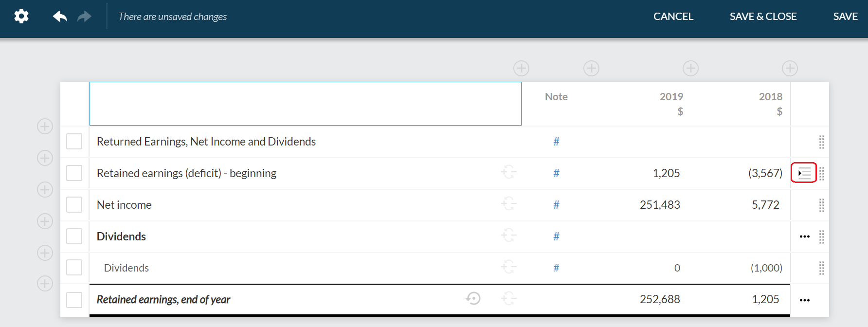Cancel the unsaved changes
The width and height of the screenshot is (868, 327).
click(673, 17)
